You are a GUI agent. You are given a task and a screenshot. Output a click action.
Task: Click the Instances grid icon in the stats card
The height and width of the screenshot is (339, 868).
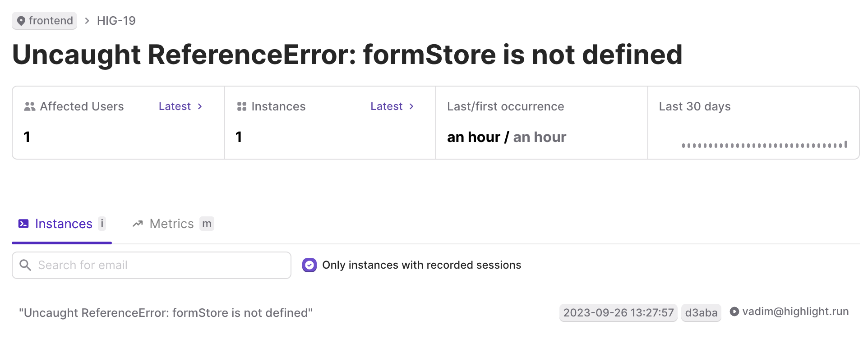coord(242,106)
